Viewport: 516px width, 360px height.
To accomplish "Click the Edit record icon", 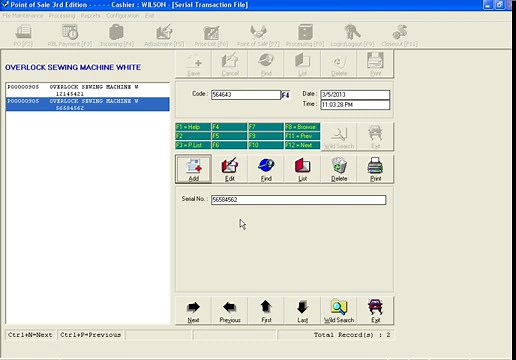I will click(x=230, y=169).
